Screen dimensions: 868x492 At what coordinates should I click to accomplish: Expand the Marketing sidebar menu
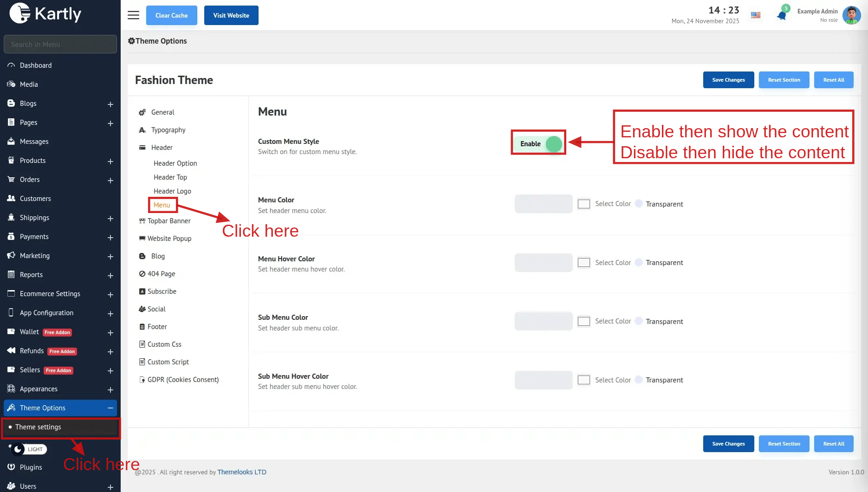click(x=110, y=256)
